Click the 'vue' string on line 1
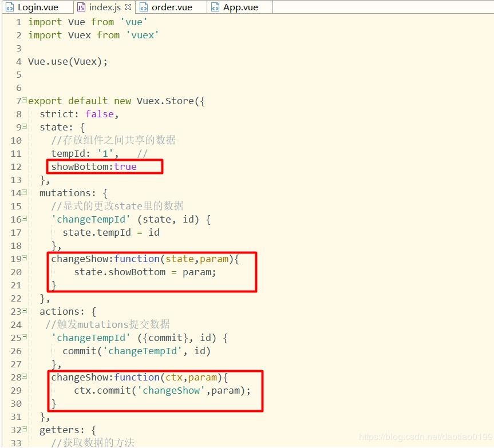The width and height of the screenshot is (494, 448). [133, 22]
